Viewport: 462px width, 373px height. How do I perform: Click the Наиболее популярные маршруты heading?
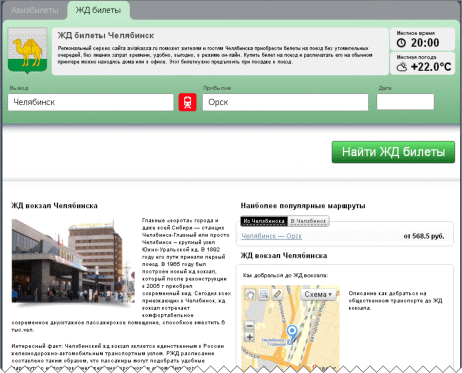click(303, 206)
